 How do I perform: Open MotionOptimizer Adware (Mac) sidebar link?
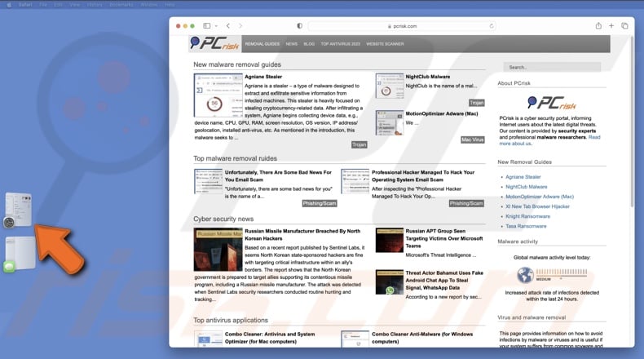(540, 197)
